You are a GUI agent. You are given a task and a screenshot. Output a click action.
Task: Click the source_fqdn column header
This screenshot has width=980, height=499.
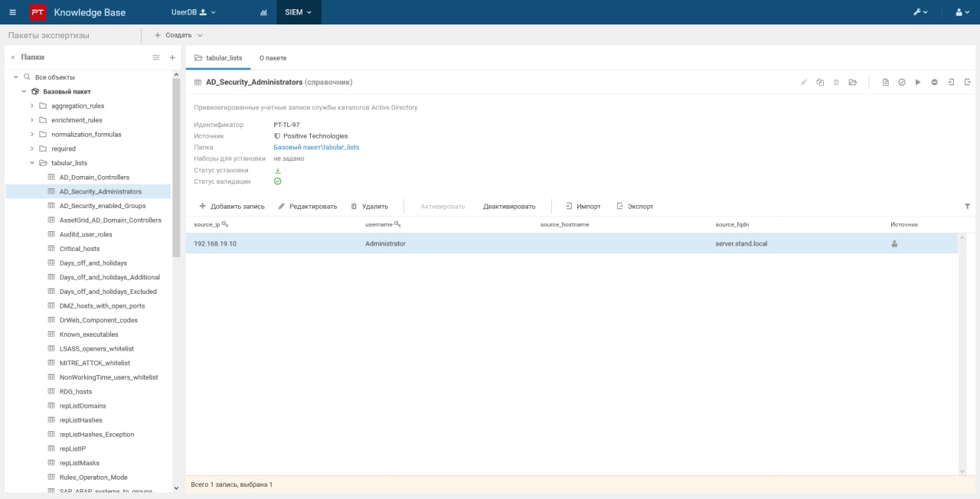732,224
